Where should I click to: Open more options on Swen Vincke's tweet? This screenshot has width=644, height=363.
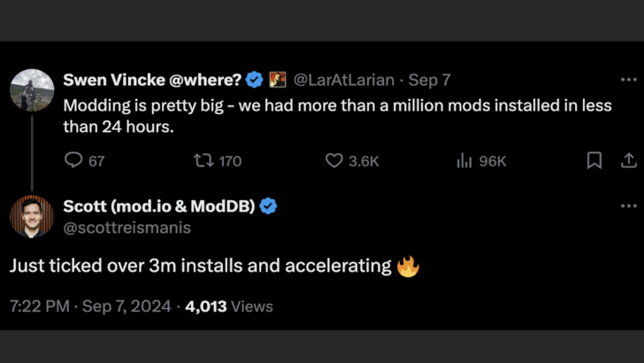628,80
